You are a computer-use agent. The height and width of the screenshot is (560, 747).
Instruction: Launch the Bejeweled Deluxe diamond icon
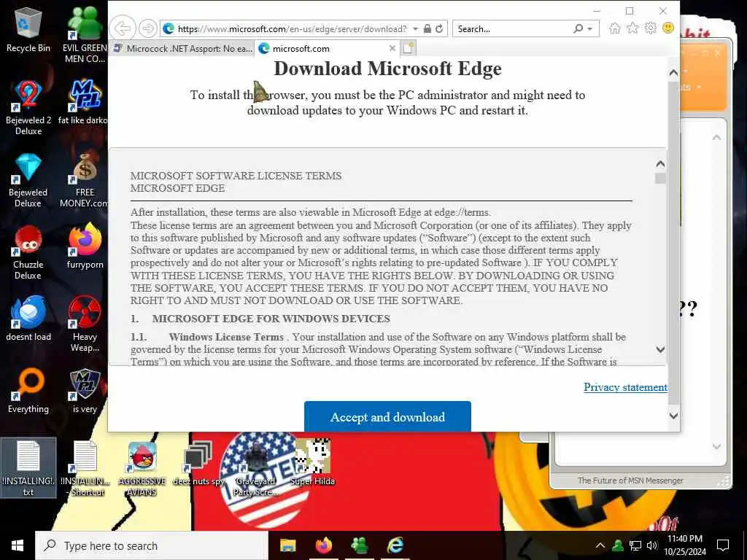click(x=28, y=180)
